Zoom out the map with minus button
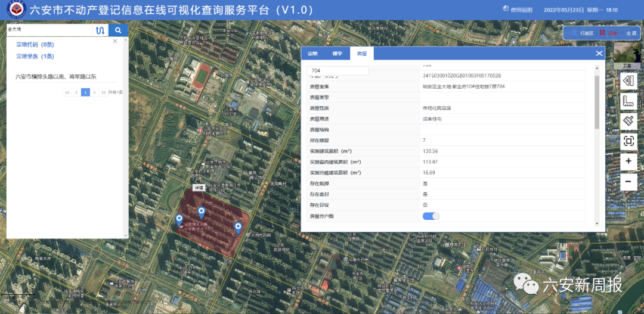 (x=628, y=182)
